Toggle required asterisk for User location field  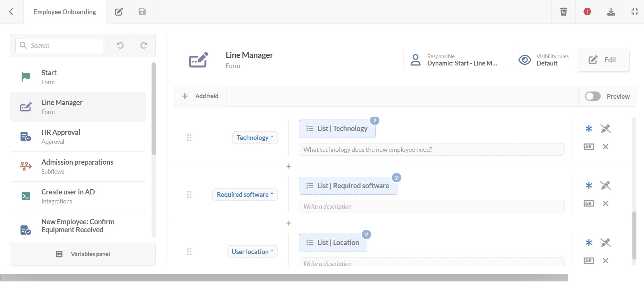point(589,243)
